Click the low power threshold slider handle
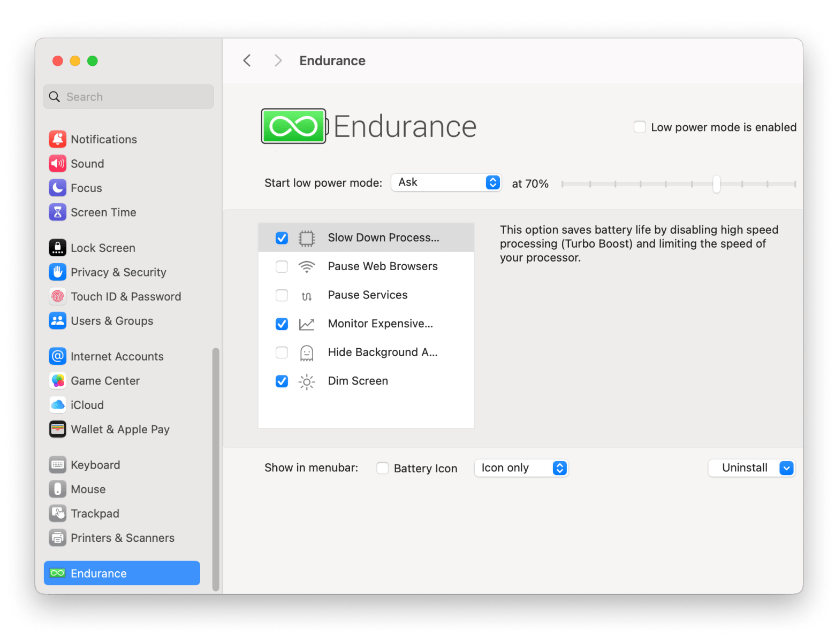Image resolution: width=835 pixels, height=644 pixels. coord(716,184)
